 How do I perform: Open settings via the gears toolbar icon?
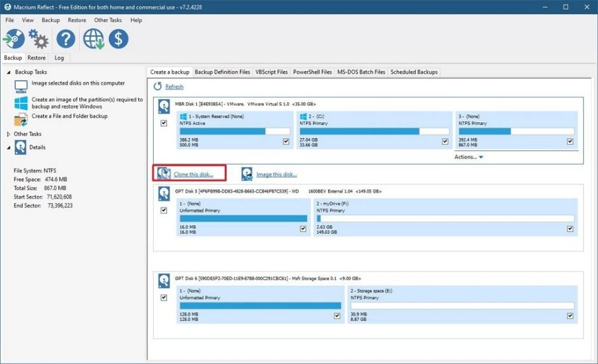39,39
